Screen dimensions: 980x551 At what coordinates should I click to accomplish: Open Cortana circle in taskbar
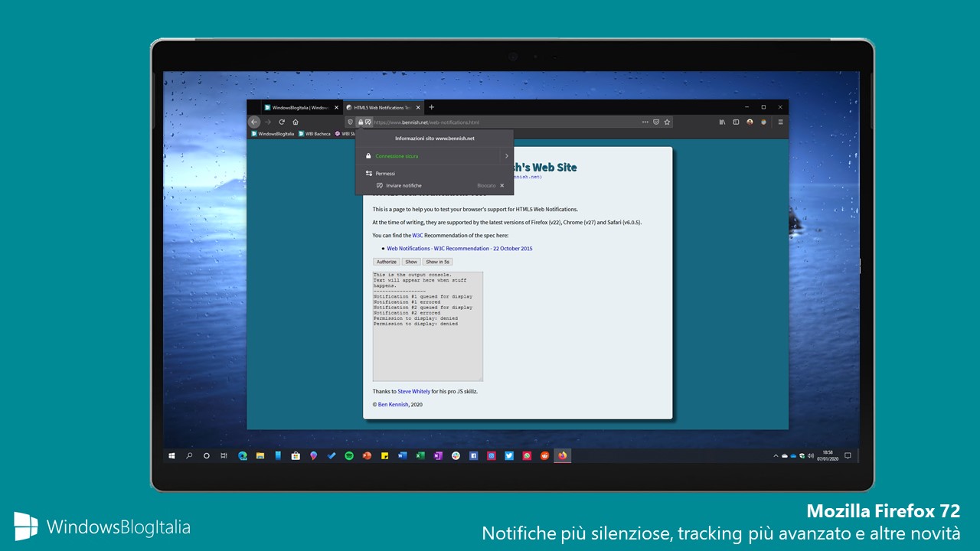pyautogui.click(x=206, y=455)
